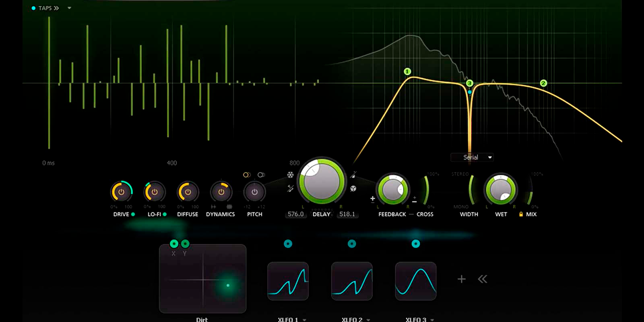Viewport: 644px width, 322px height.
Task: Click the double chevron next to TAPS
Action: click(56, 8)
